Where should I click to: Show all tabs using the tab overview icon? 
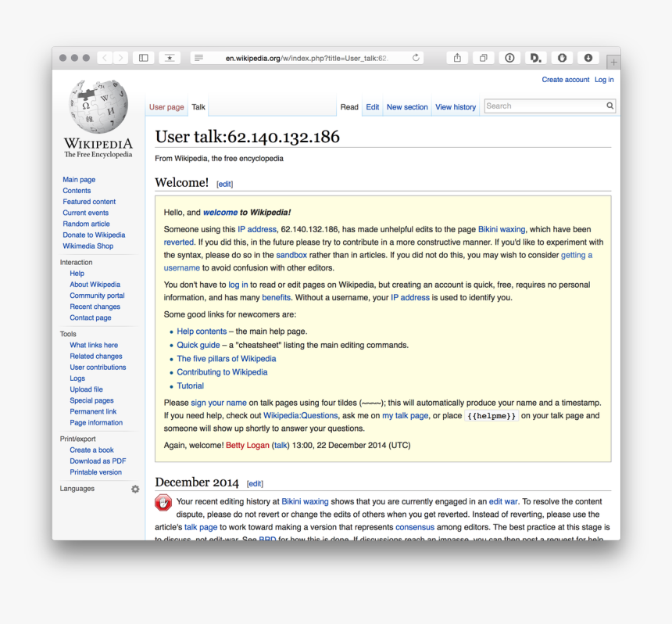coord(483,58)
